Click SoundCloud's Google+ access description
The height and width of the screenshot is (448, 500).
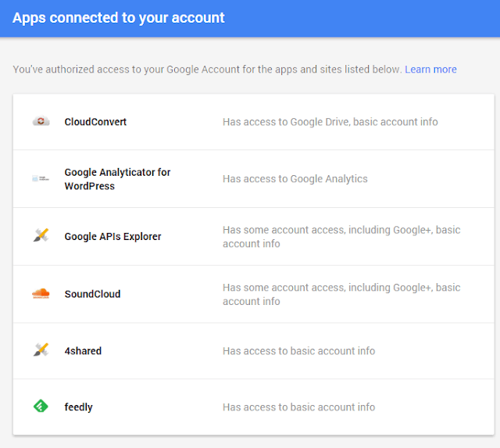click(341, 294)
